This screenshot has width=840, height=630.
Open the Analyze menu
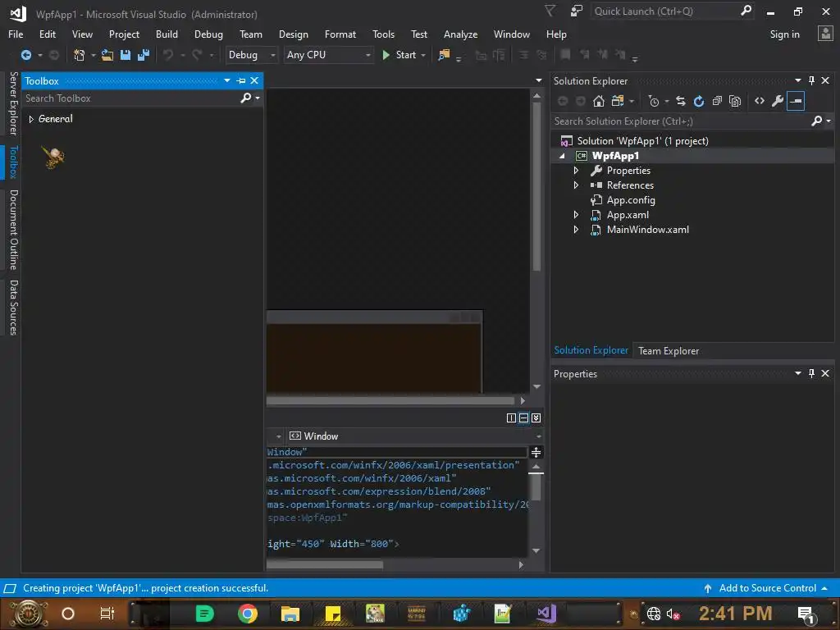[461, 34]
